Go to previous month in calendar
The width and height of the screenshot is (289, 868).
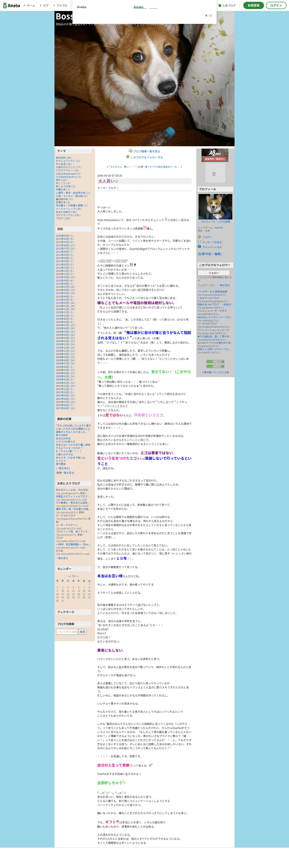69,576
